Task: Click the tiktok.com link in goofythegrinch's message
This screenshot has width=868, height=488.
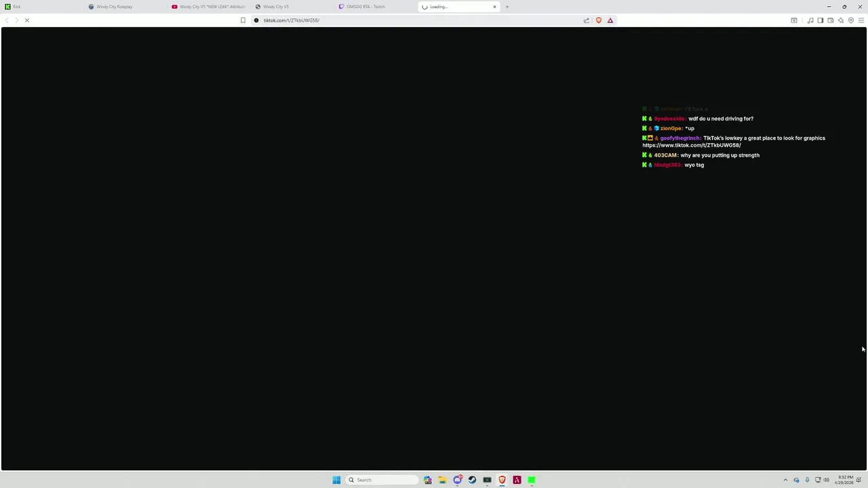Action: 692,145
